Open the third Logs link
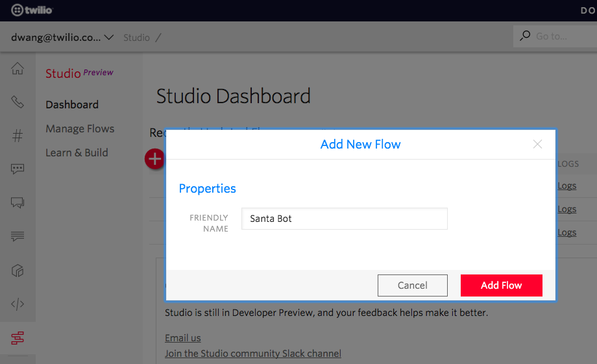Viewport: 597px width, 364px height. pyautogui.click(x=567, y=232)
